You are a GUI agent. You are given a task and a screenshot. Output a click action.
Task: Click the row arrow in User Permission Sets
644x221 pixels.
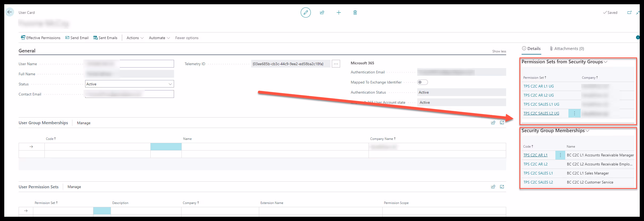(26, 211)
